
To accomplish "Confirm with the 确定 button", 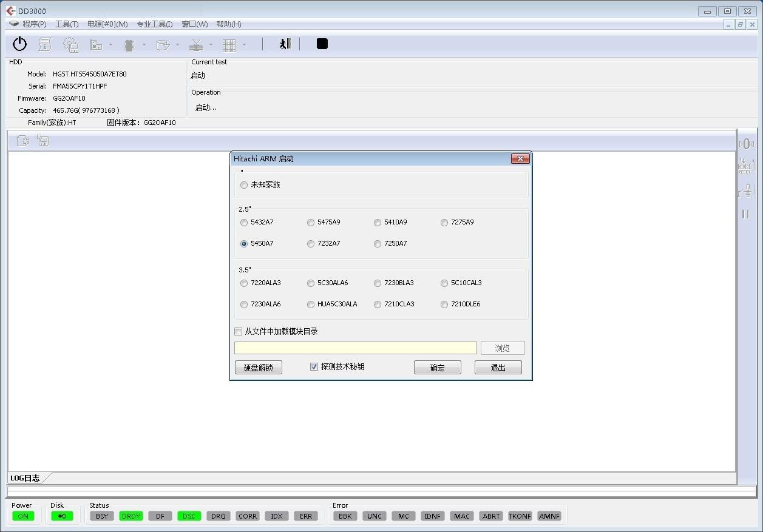I will [438, 368].
